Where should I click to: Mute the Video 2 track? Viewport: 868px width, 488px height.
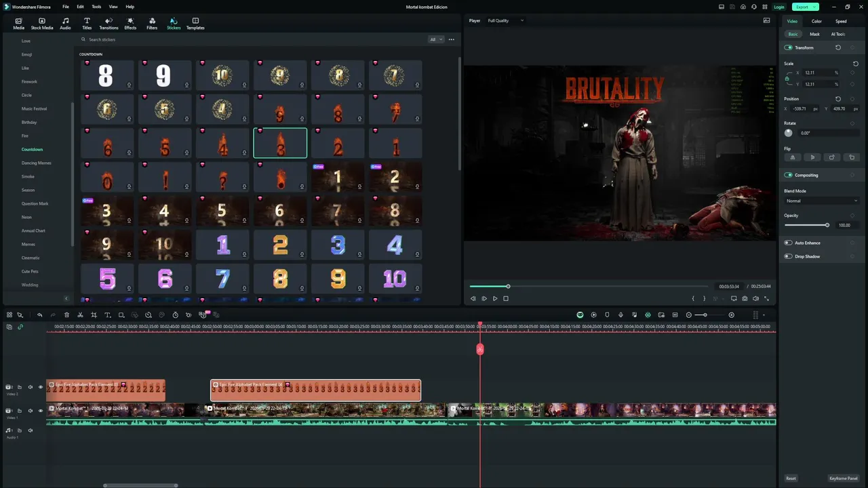click(30, 387)
